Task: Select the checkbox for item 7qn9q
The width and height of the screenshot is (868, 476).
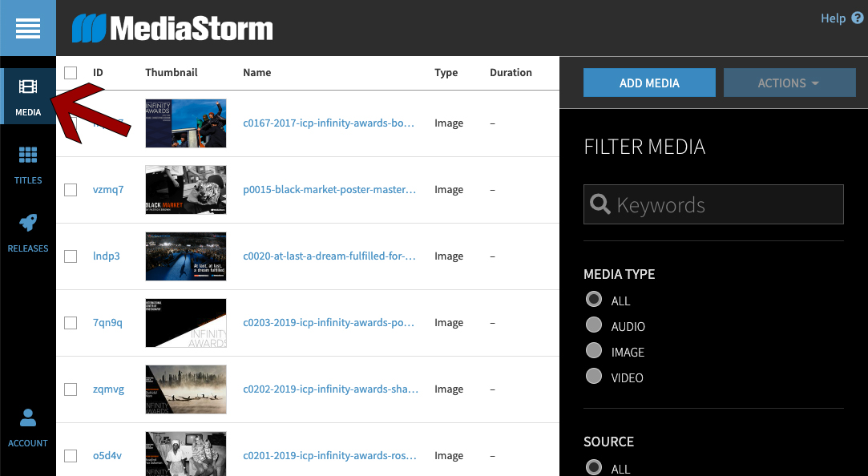Action: (71, 323)
